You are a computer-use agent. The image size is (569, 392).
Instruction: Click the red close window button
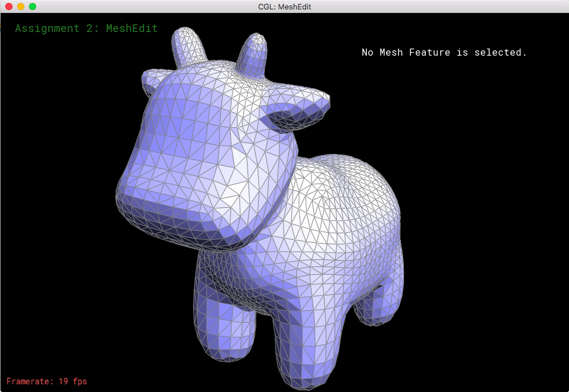[x=9, y=7]
